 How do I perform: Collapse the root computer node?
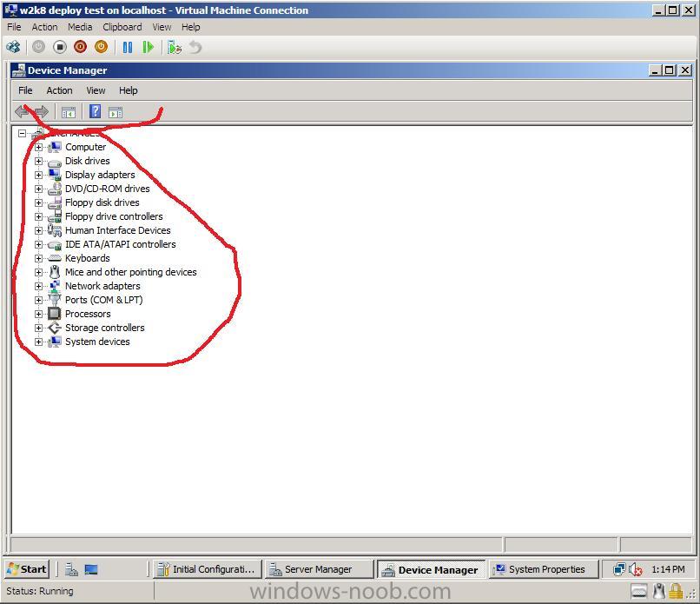point(22,133)
